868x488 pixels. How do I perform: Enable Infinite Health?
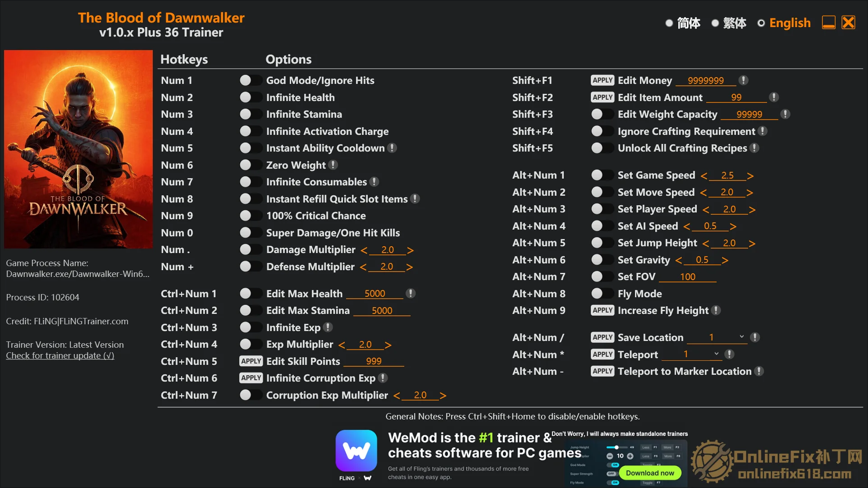[x=251, y=97]
